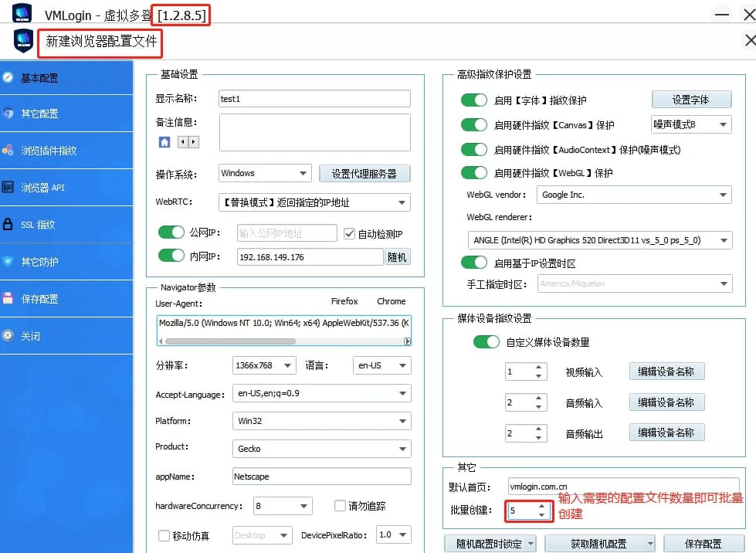756x553 pixels.
Task: Open the 分辨率 1366x768 dropdown
Action: (264, 365)
